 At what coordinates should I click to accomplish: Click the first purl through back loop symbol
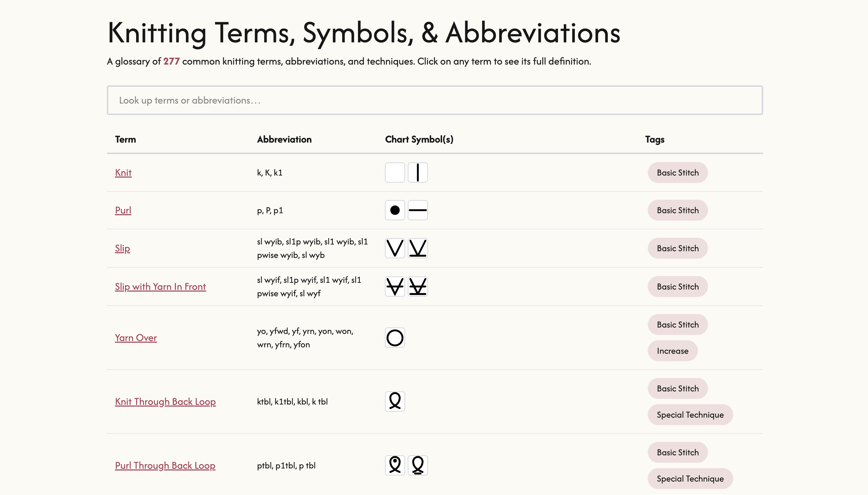click(394, 465)
